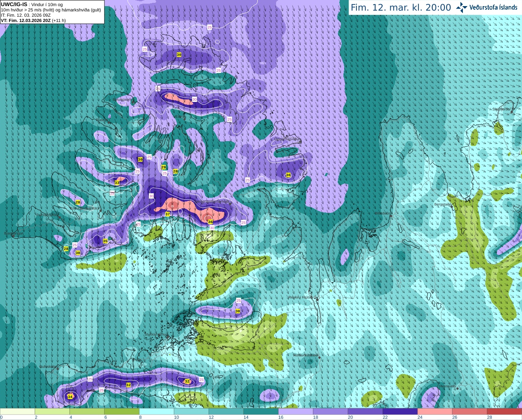The width and height of the screenshot is (522, 420).
Task: Select the 16–18 m/s legend color
Action: 296,411
